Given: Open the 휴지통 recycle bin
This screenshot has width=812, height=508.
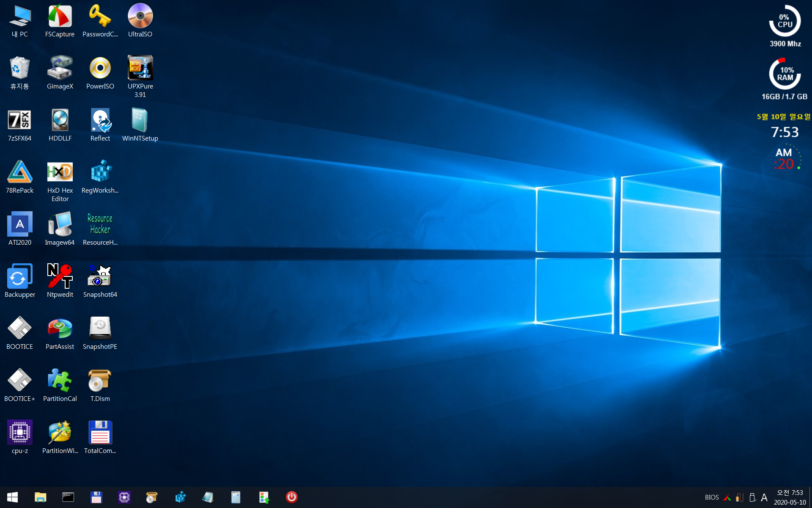Looking at the screenshot, I should pos(20,73).
